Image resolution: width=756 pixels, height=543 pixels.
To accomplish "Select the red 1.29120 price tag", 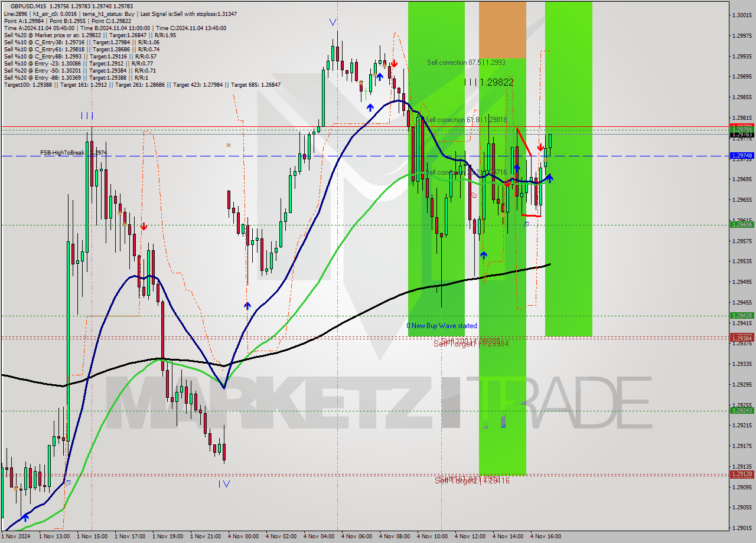I will coord(742,474).
